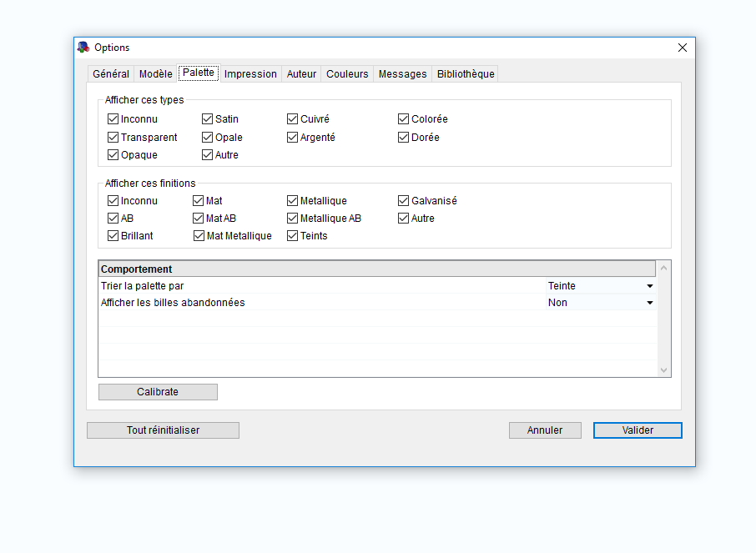Switch to the Général tab
Viewport: 756px width, 553px height.
click(x=111, y=74)
